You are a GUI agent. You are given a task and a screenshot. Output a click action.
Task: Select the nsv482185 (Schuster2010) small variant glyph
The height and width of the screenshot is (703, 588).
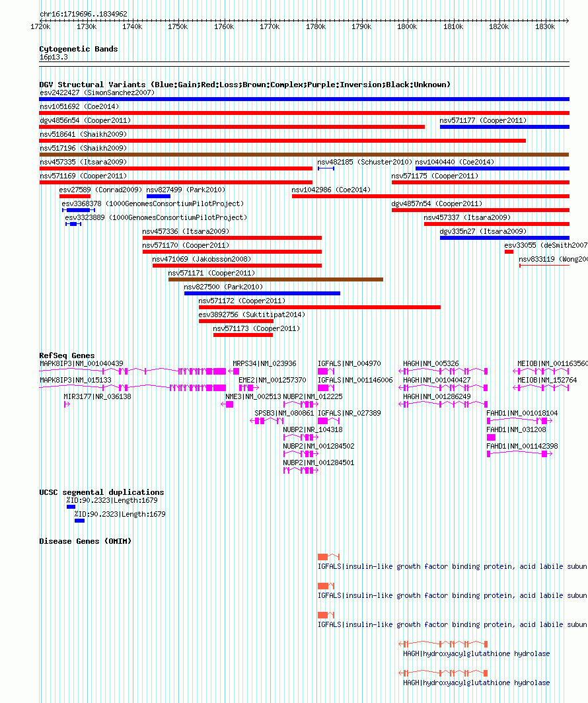326,168
